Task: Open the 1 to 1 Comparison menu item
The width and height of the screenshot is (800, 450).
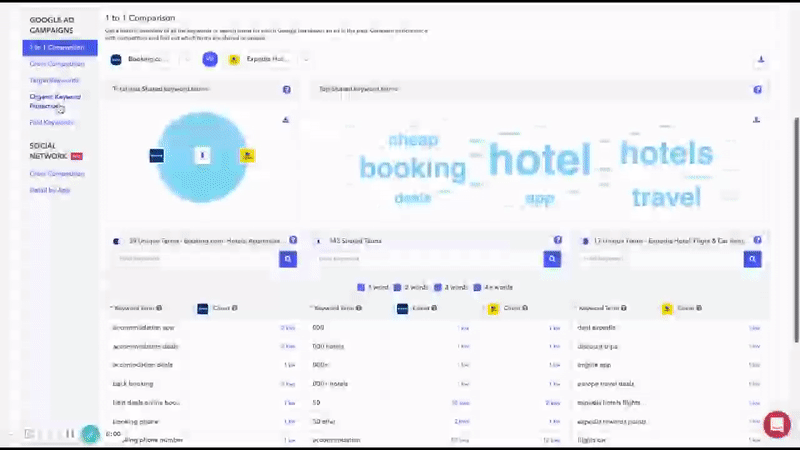Action: (60, 47)
